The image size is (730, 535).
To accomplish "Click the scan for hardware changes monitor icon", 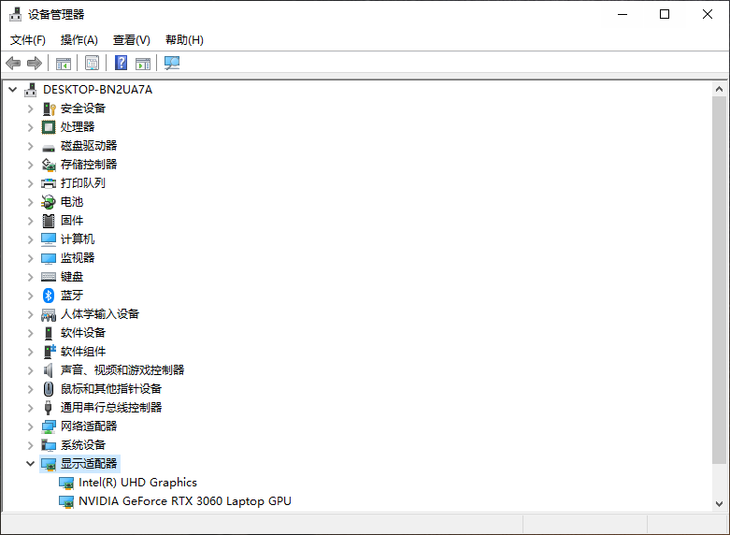I will click(172, 63).
